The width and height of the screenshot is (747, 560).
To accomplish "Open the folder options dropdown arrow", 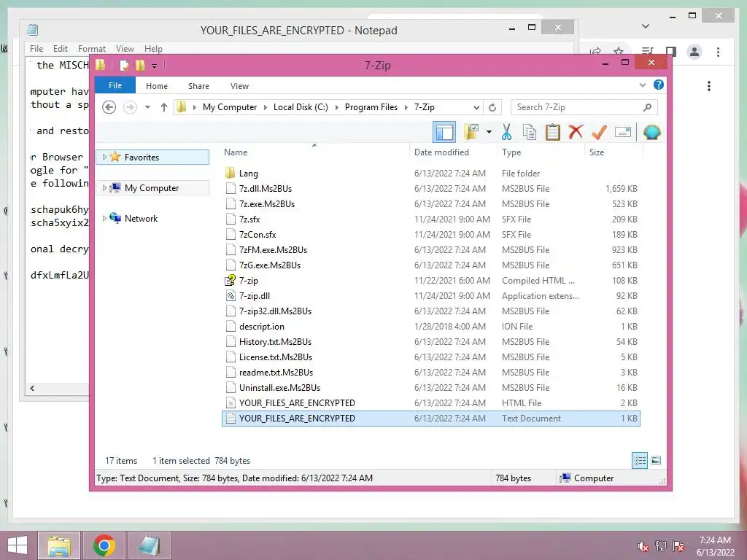I will 489,132.
